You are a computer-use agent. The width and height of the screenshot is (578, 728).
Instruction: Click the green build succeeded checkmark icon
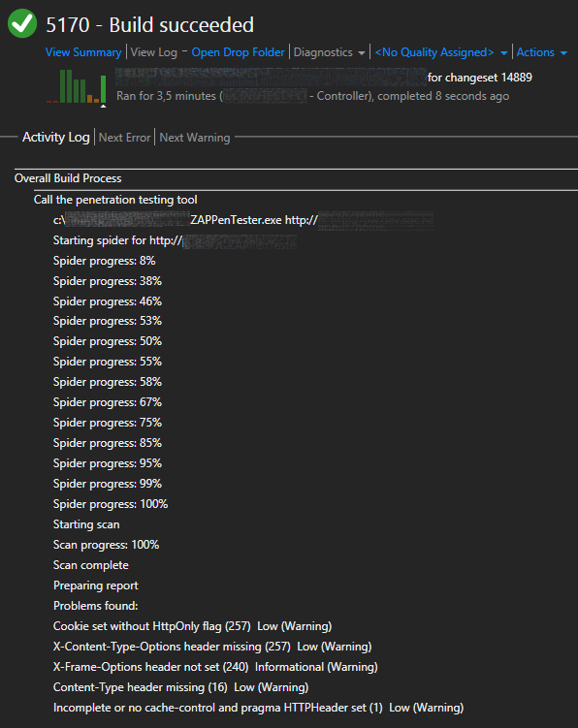(x=22, y=23)
